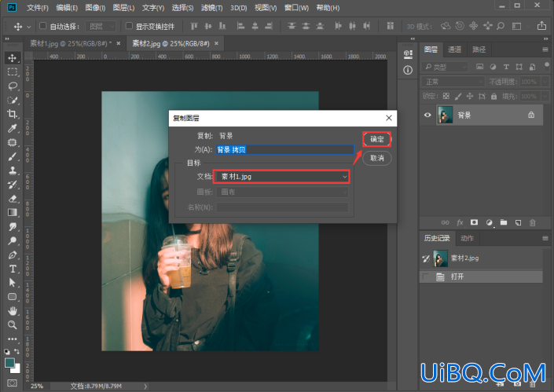Open the 填充 100% dropdown arrow
554x392 pixels.
pyautogui.click(x=545, y=96)
